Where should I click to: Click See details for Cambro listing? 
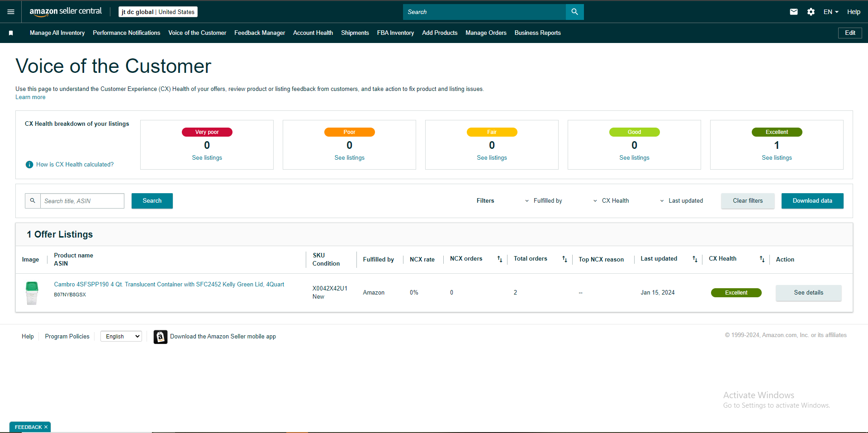coord(809,293)
